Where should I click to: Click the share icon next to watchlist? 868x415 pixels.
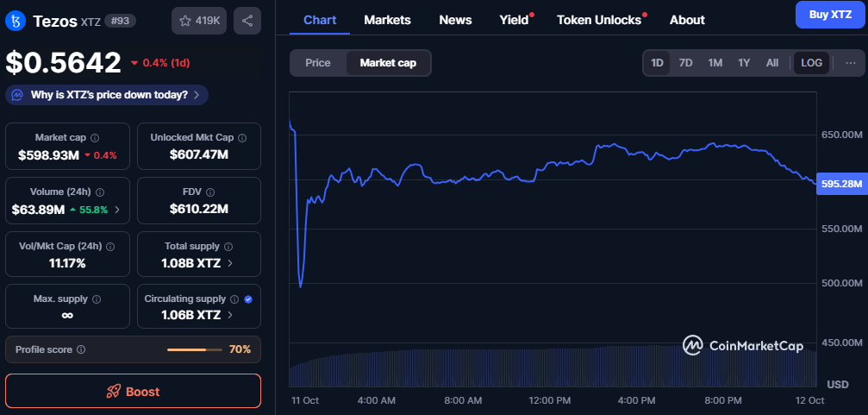pyautogui.click(x=247, y=21)
